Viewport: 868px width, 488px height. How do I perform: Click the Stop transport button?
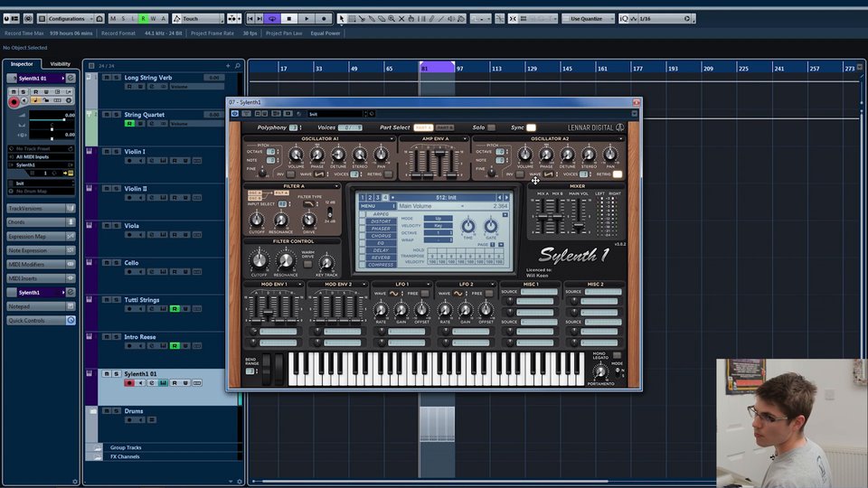point(289,18)
